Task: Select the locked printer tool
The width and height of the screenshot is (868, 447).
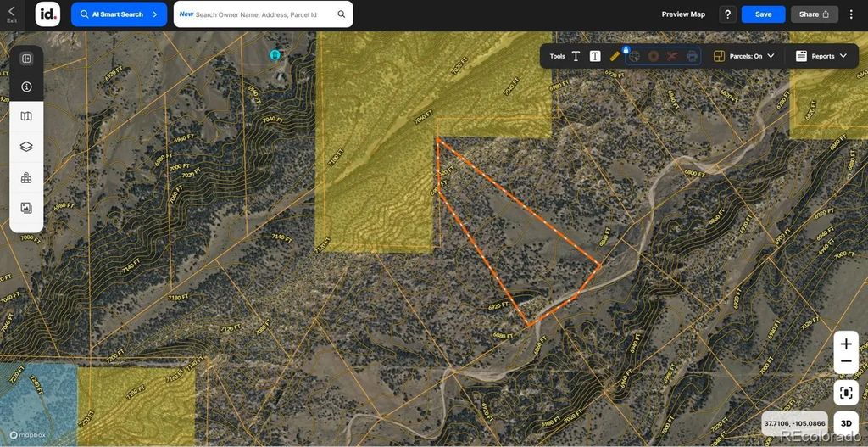Action: point(692,57)
